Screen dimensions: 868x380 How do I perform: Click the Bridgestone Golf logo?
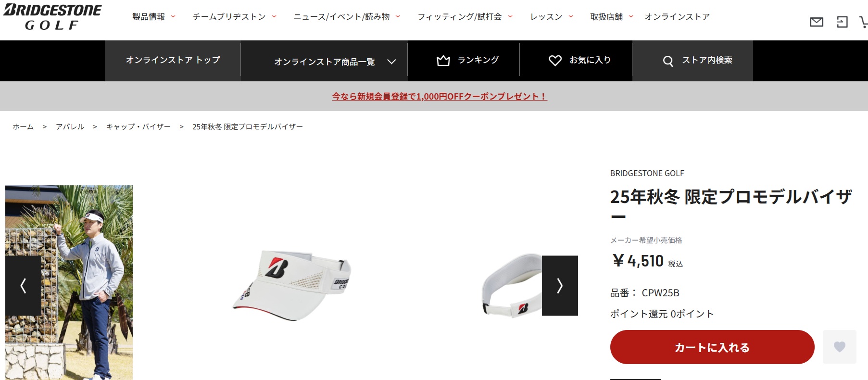tap(52, 17)
